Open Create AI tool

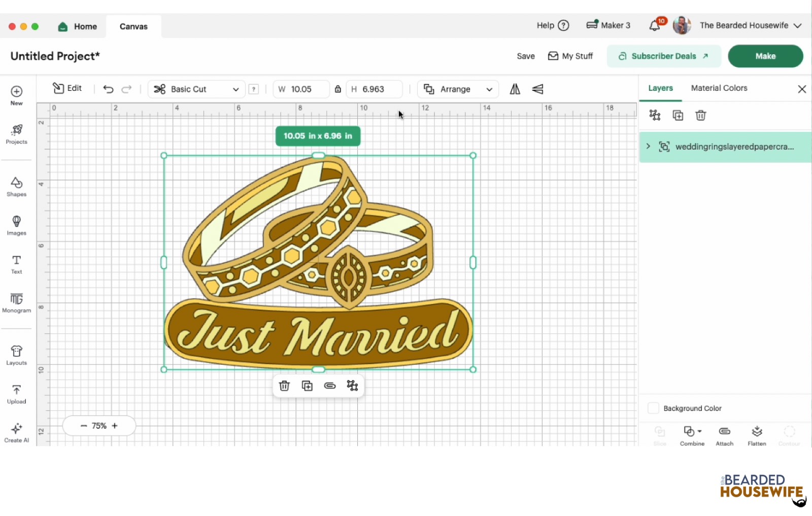16,432
